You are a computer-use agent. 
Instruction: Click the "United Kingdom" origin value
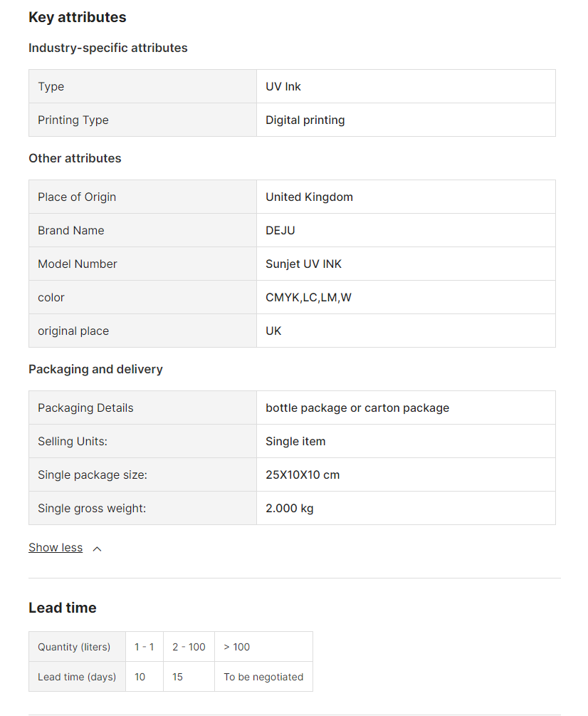tap(309, 197)
